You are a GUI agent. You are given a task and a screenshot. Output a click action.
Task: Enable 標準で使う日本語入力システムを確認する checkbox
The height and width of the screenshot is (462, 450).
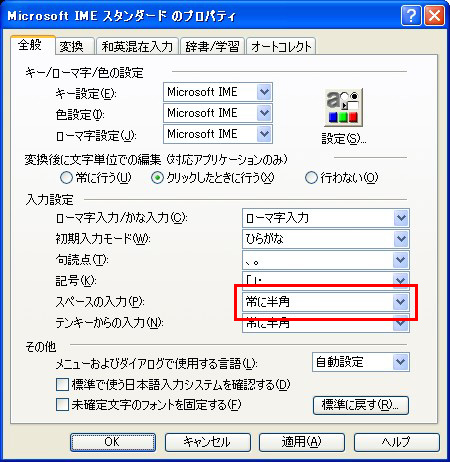click(62, 384)
